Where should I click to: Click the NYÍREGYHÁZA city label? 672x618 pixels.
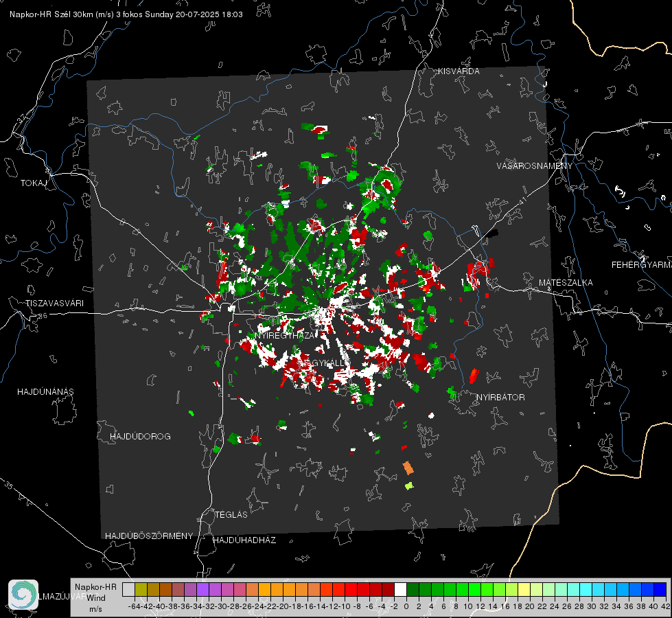(285, 335)
